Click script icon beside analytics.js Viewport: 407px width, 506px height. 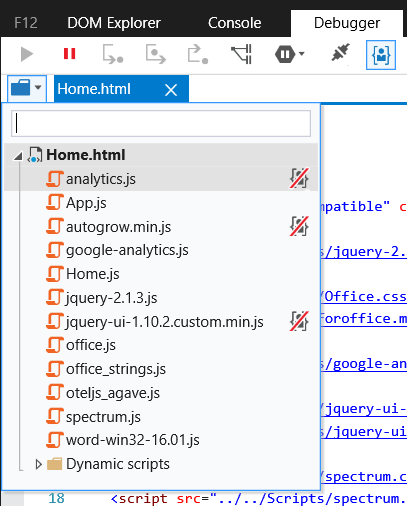(55, 179)
